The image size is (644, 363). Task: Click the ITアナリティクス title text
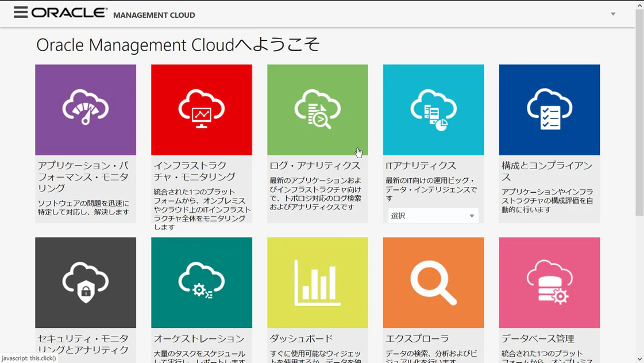[421, 166]
